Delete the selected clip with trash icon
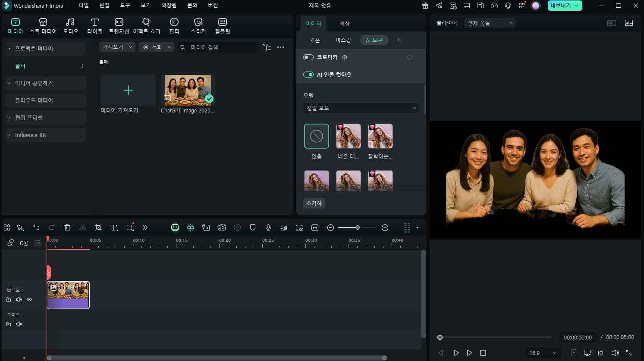The image size is (644, 361). 67,227
